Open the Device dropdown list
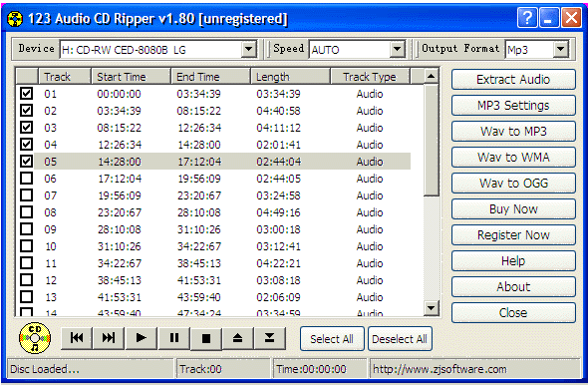This screenshot has width=588, height=387. [248, 49]
